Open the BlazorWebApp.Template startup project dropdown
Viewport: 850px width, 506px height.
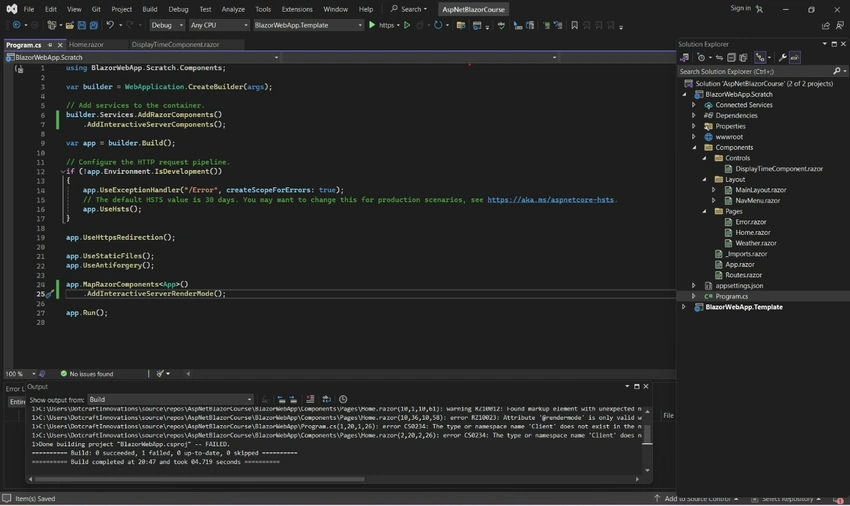(308, 25)
